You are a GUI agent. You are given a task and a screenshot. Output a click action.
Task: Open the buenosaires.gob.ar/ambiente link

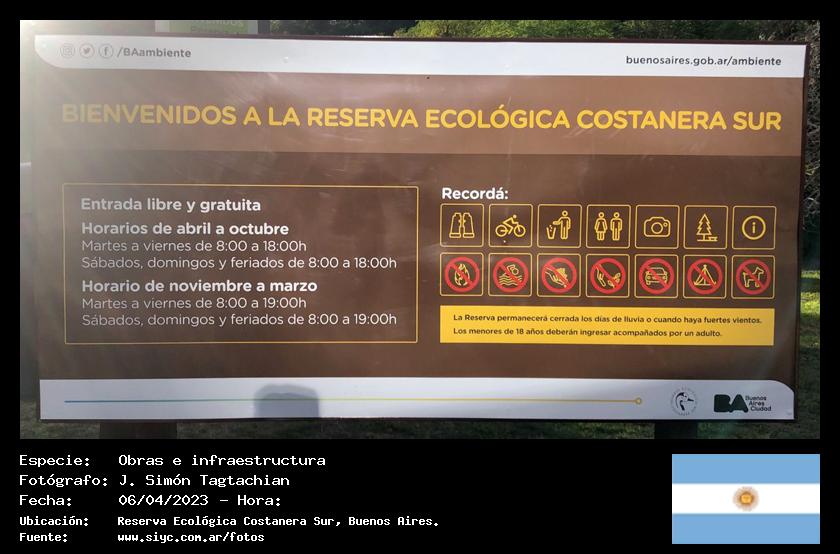pyautogui.click(x=703, y=60)
